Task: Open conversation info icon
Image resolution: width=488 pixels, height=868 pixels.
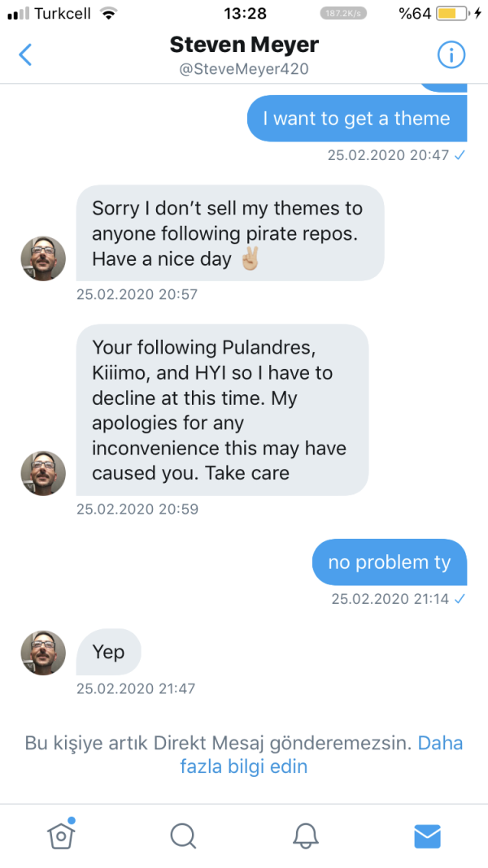Action: [x=451, y=55]
